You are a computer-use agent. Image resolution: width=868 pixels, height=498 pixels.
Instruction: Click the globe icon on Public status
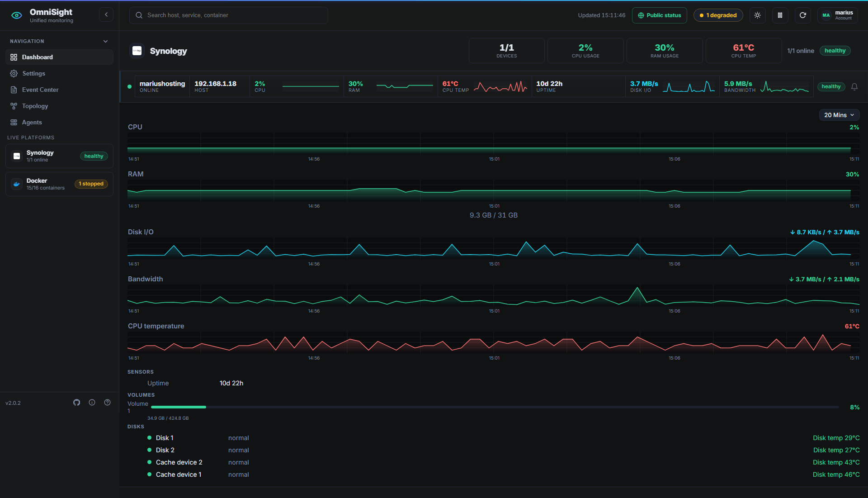[641, 15]
